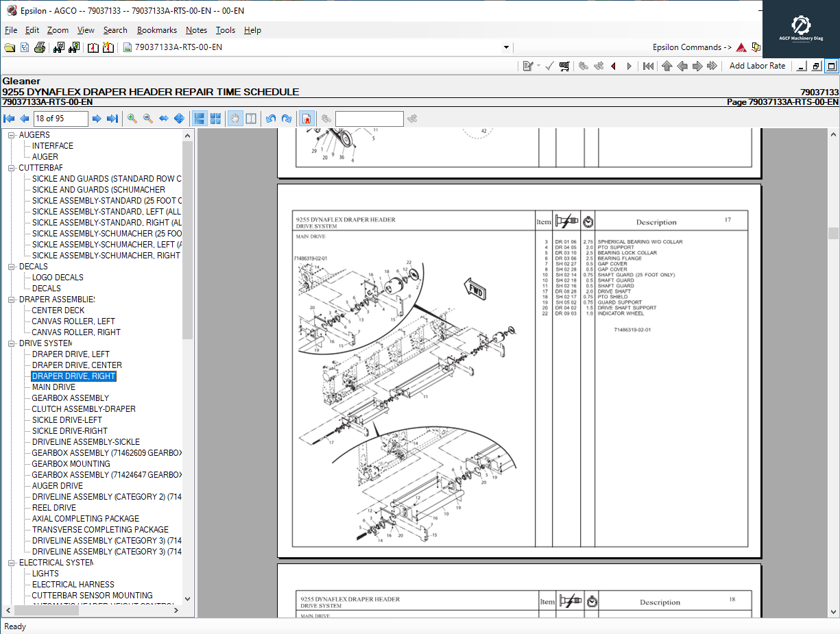Open search with the binoculars icon
The width and height of the screenshot is (840, 634).
(x=59, y=47)
